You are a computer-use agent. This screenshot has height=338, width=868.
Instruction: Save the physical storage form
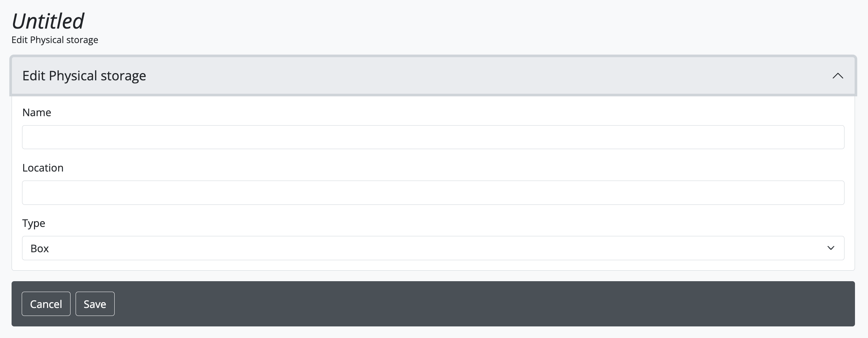[x=95, y=304]
